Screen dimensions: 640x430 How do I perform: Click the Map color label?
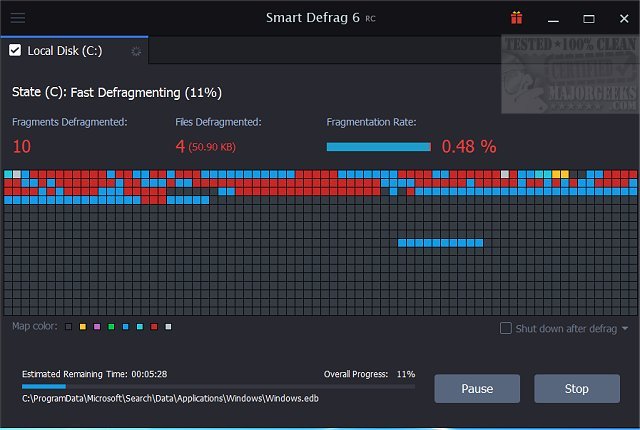(35, 326)
